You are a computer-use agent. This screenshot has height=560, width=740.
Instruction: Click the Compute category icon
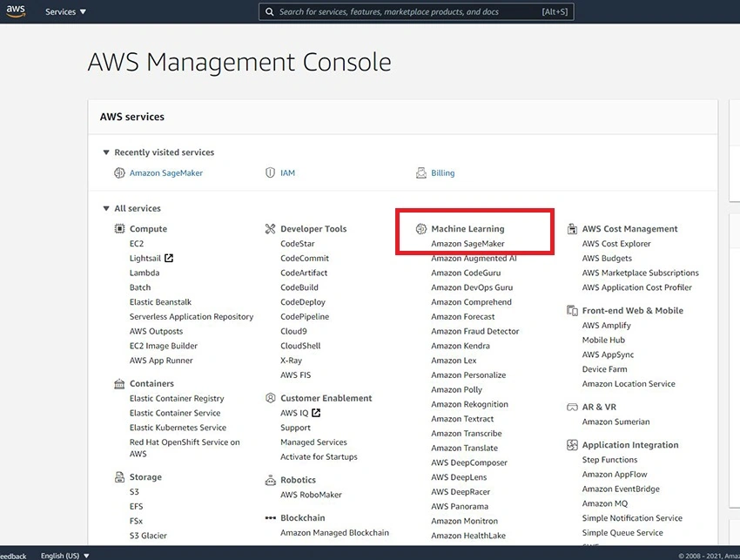[119, 228]
